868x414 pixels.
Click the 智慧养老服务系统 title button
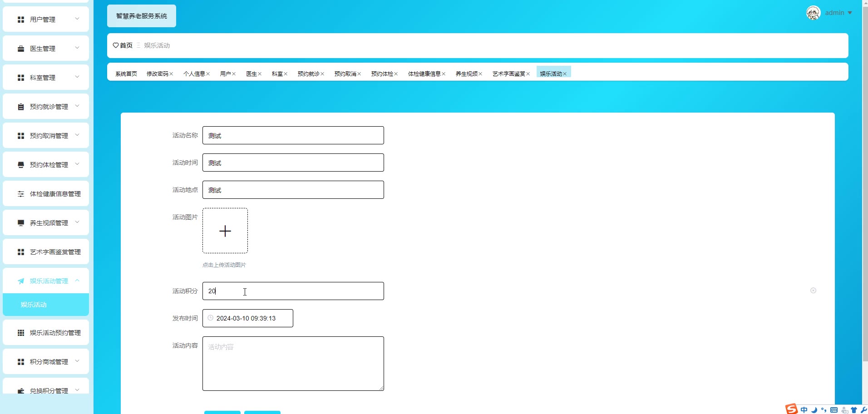pos(142,16)
